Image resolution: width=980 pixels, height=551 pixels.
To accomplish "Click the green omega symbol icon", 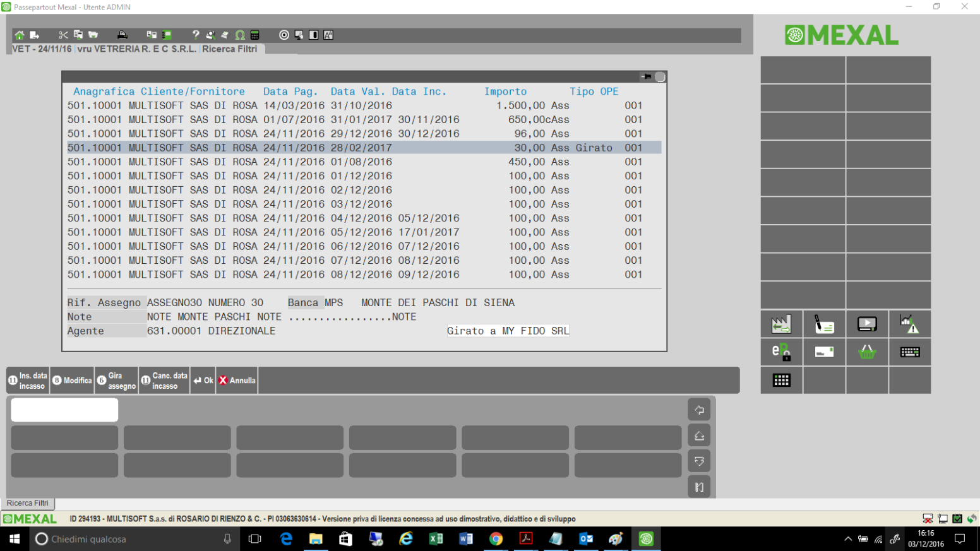I will point(240,35).
